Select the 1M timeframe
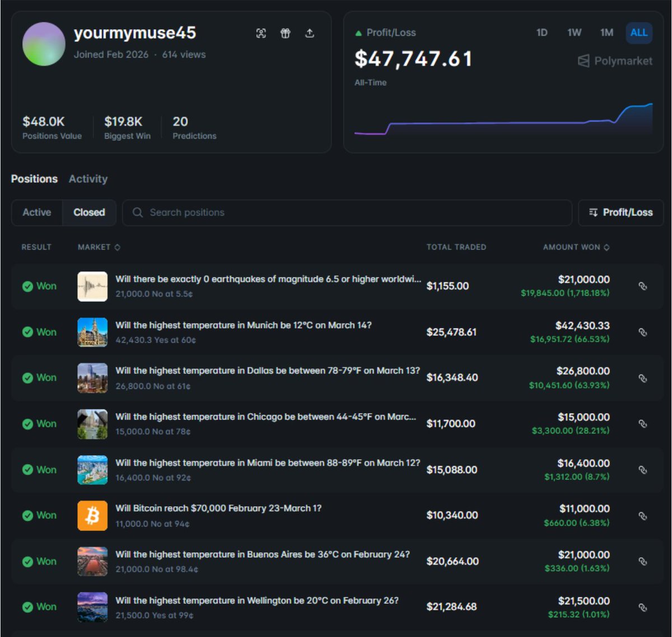 (606, 32)
